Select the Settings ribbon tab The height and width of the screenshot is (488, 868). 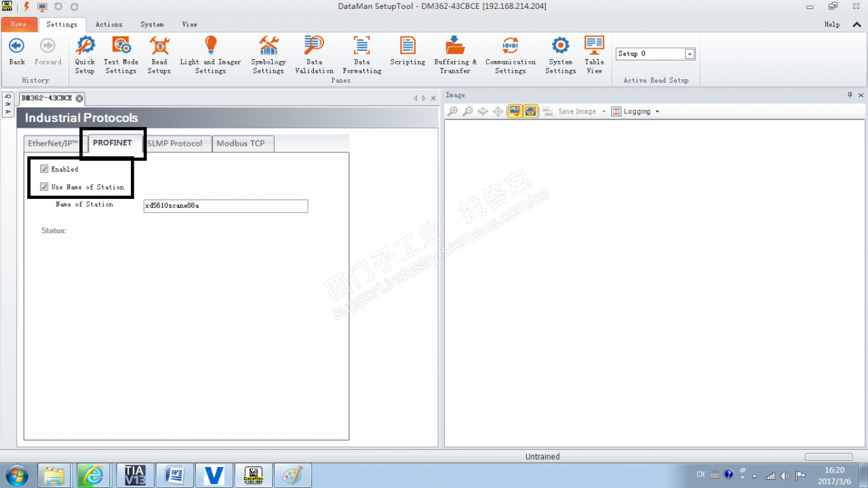62,24
